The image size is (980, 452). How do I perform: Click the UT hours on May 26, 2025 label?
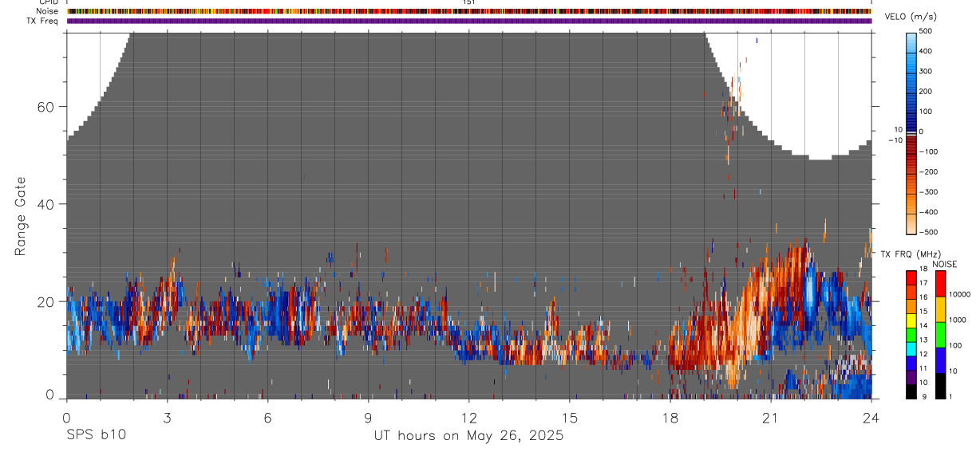click(469, 436)
